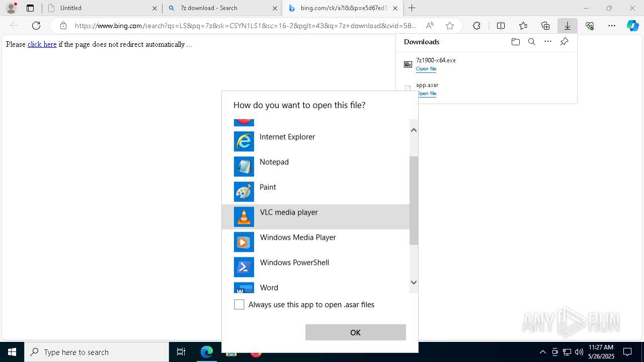The width and height of the screenshot is (644, 362).
Task: Open Task View on taskbar
Action: (x=181, y=352)
